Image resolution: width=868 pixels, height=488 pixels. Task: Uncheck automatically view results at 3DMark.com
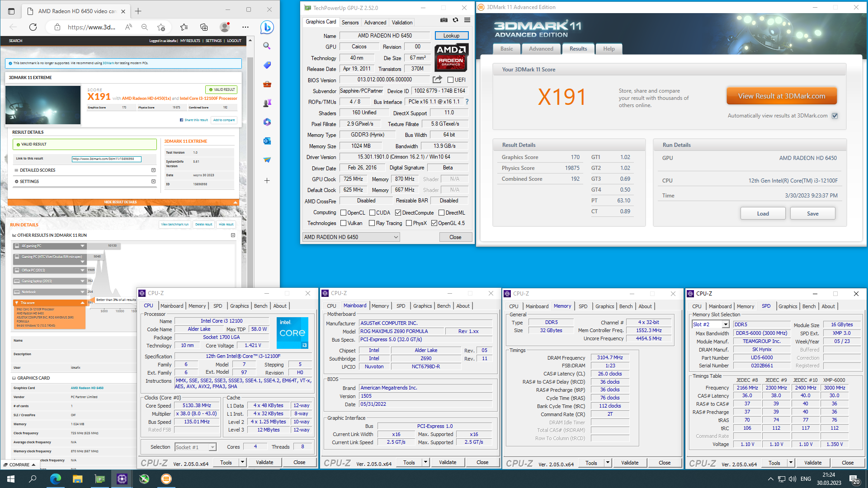tap(835, 116)
